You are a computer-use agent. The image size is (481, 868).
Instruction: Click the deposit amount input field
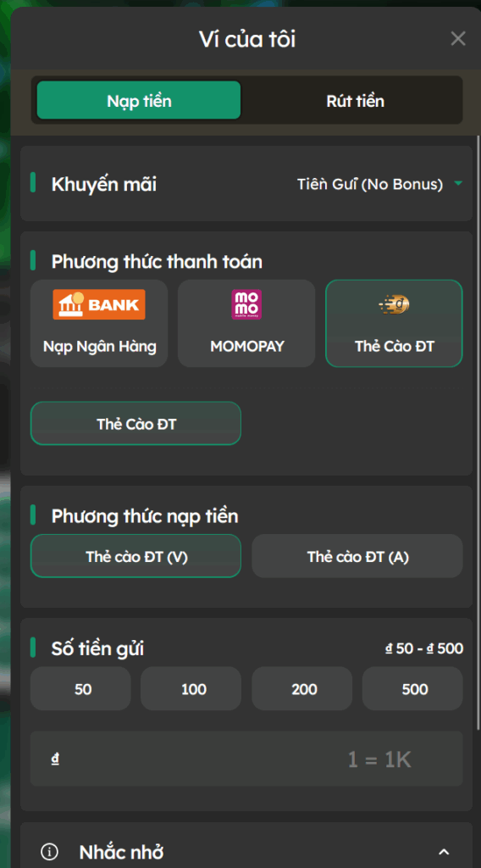click(x=246, y=759)
